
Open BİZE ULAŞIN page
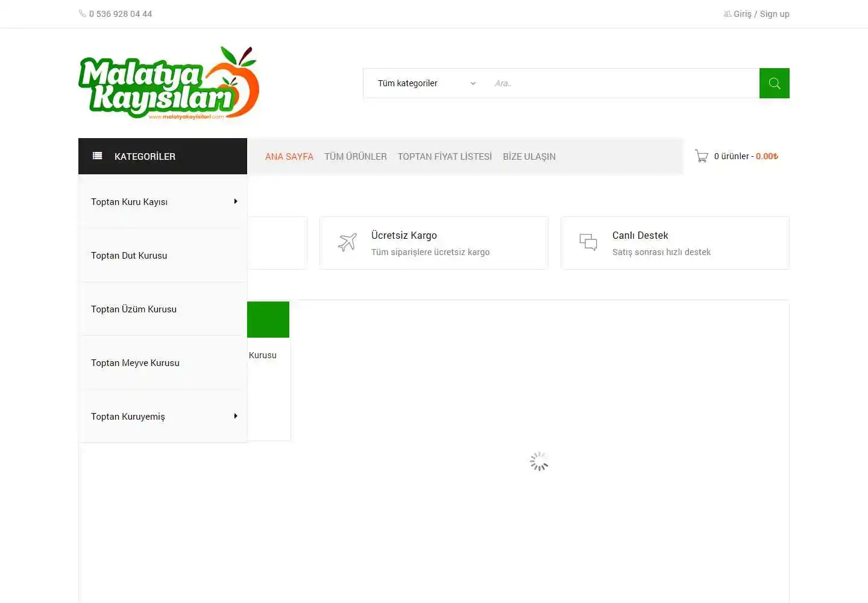(529, 156)
